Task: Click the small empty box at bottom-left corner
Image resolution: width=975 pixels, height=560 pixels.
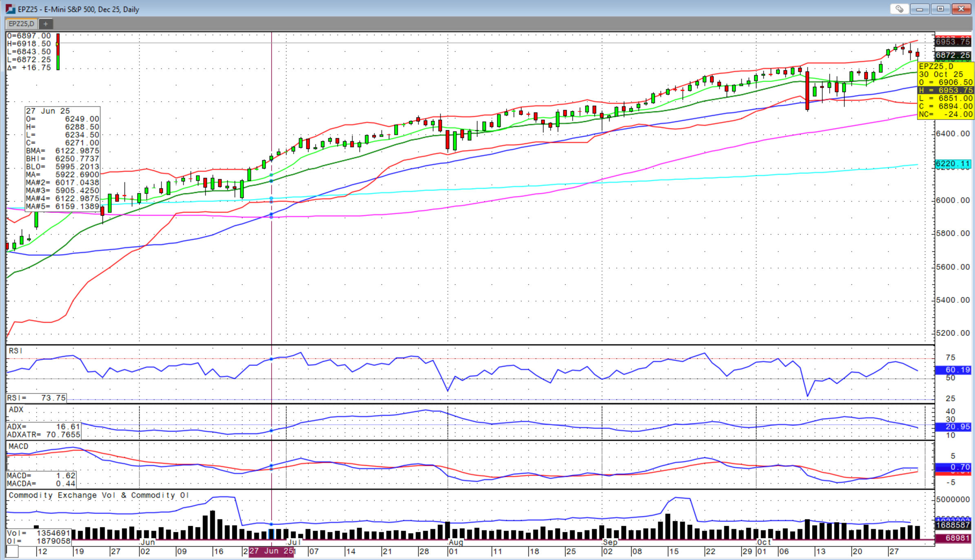Action: (x=12, y=551)
